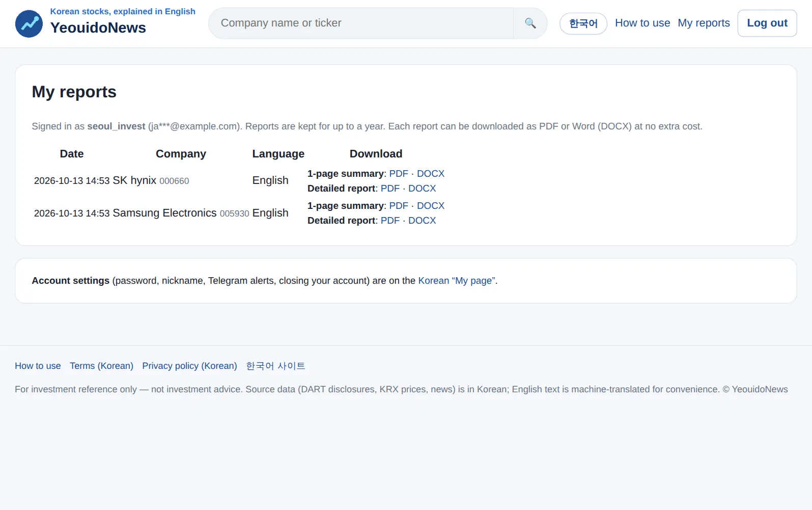This screenshot has width=812, height=510.
Task: Download Samsung Electronics 1-page summary DOCX
Action: pos(431,206)
